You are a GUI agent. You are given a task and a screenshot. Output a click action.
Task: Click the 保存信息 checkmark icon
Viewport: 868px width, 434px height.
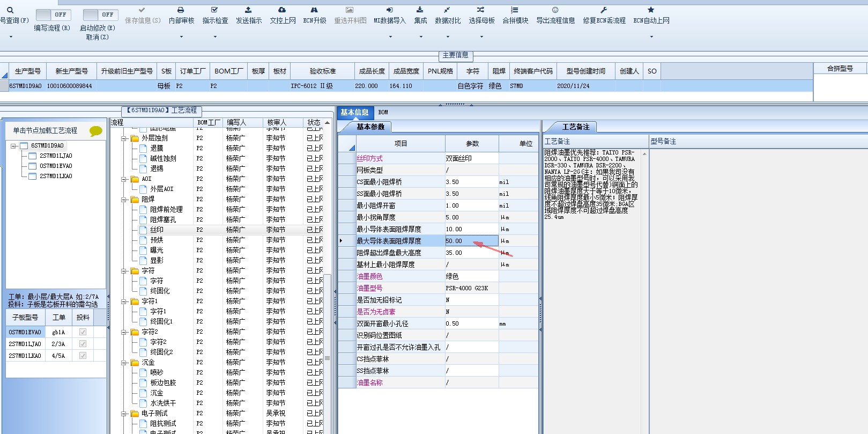[x=142, y=10]
